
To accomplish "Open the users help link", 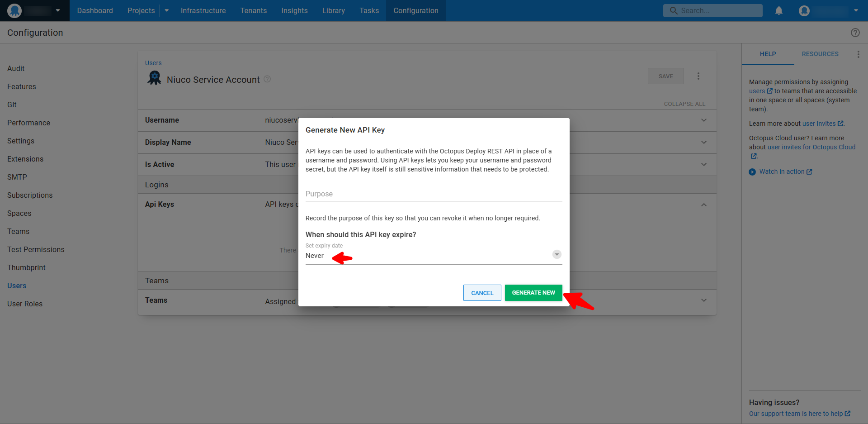I will click(760, 91).
